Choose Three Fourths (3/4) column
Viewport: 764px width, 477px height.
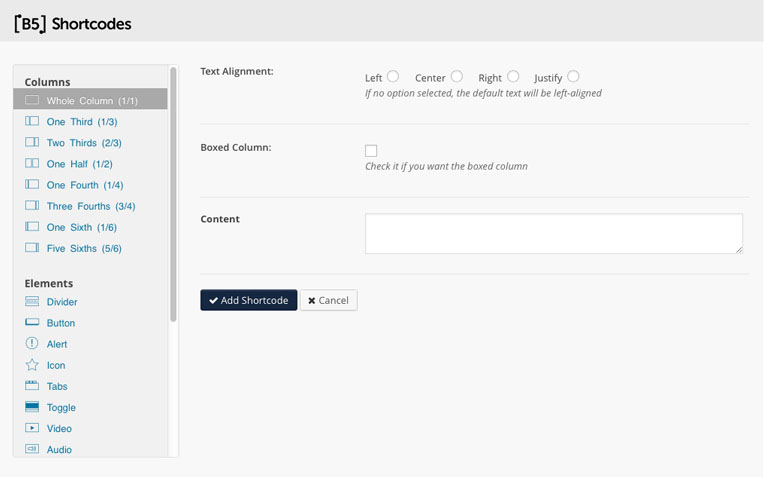[x=90, y=206]
